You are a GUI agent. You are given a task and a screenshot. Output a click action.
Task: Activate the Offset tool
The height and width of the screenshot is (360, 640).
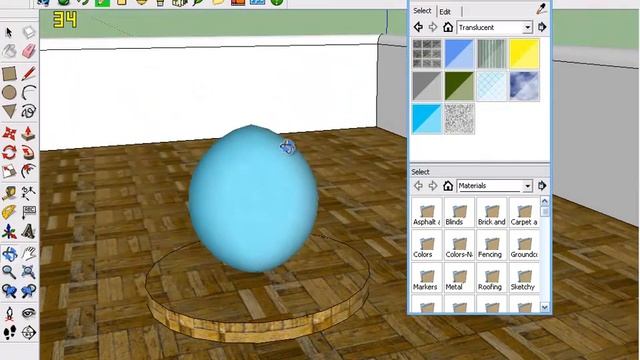tap(28, 171)
